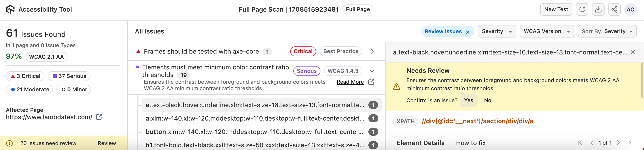The height and width of the screenshot is (150, 644).
Task: Click the download report icon
Action: (x=598, y=9)
